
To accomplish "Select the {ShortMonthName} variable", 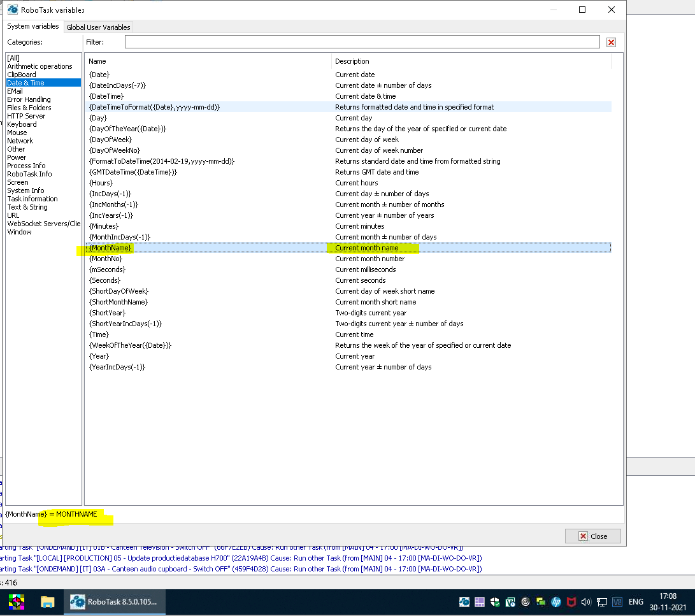I will pos(118,302).
